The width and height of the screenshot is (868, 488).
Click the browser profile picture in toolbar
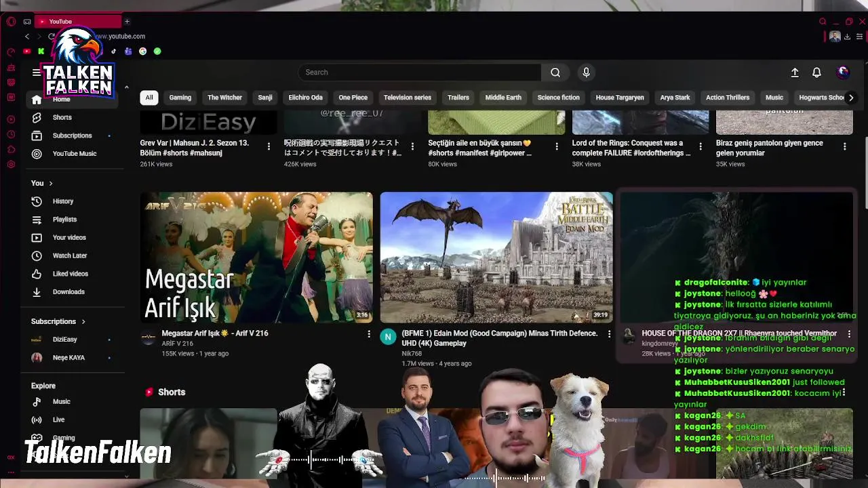click(x=835, y=37)
